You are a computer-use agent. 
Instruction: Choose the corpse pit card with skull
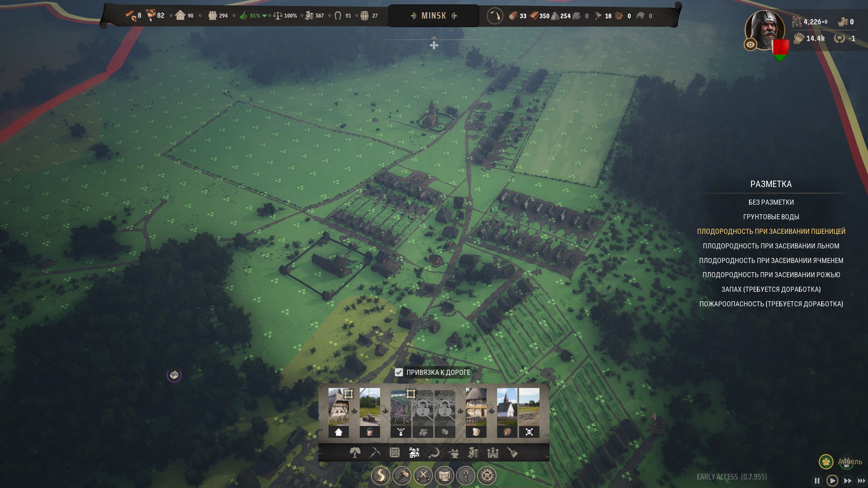coord(529,413)
